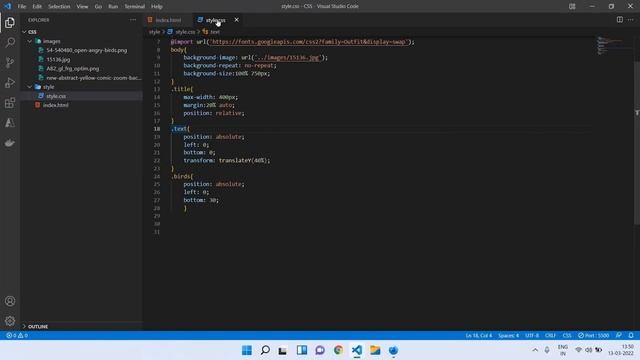Open Windows taskbar search
The image size is (640, 360).
coord(265,350)
